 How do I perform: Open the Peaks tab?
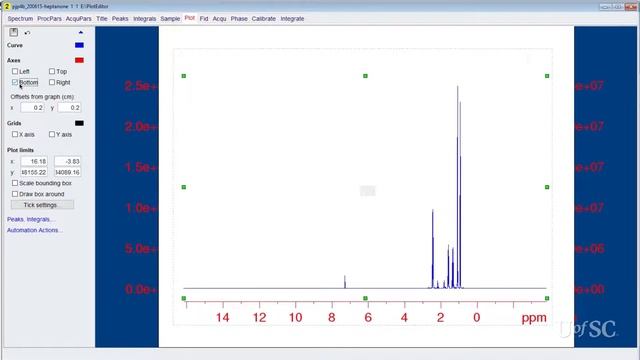coord(120,19)
